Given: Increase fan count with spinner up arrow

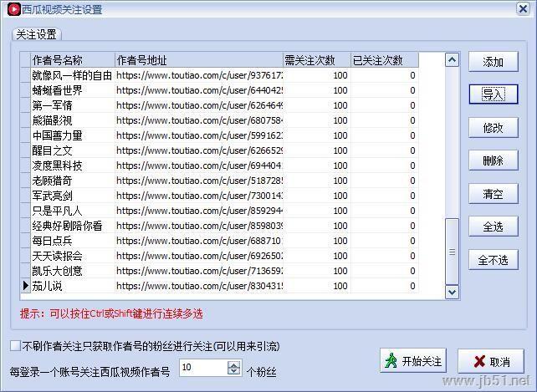Looking at the screenshot, I should (x=234, y=364).
